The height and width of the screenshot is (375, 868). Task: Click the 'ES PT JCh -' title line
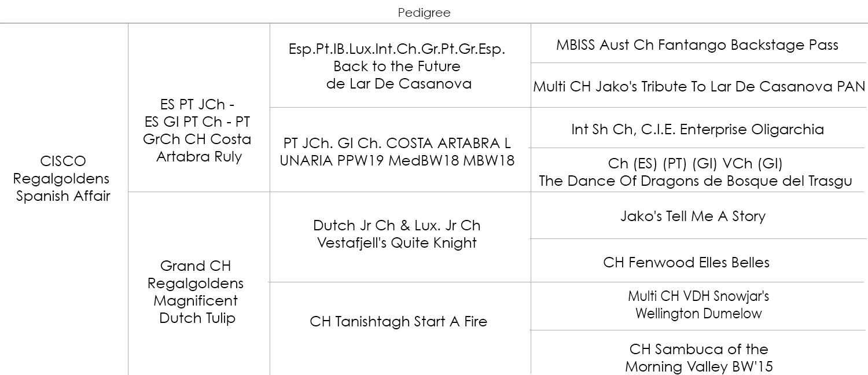point(197,105)
